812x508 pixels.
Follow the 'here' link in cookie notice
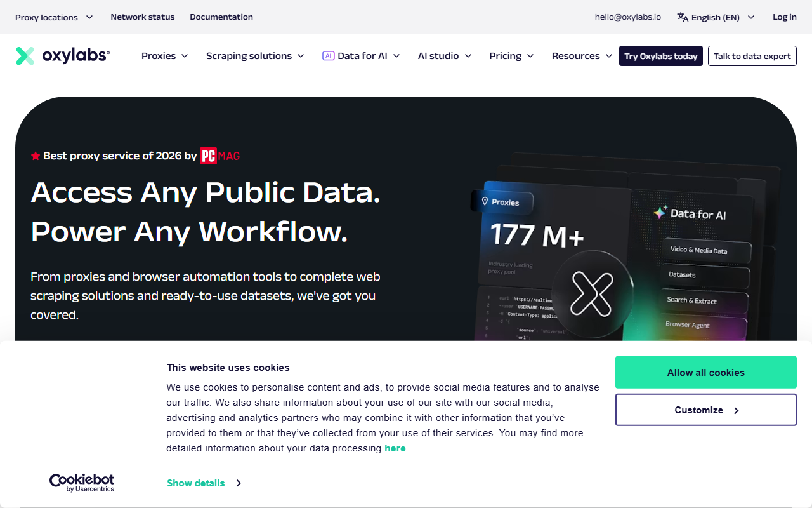point(395,448)
